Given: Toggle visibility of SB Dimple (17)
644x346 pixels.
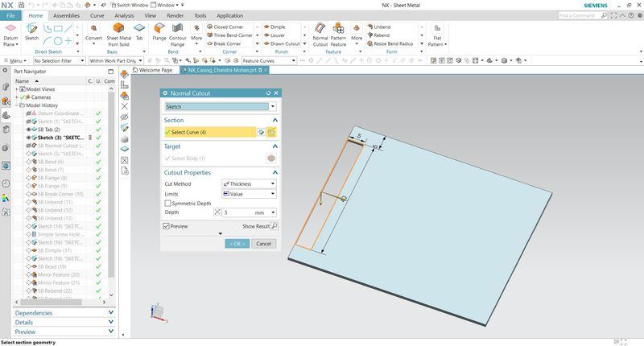Looking at the screenshot, I should [x=28, y=250].
